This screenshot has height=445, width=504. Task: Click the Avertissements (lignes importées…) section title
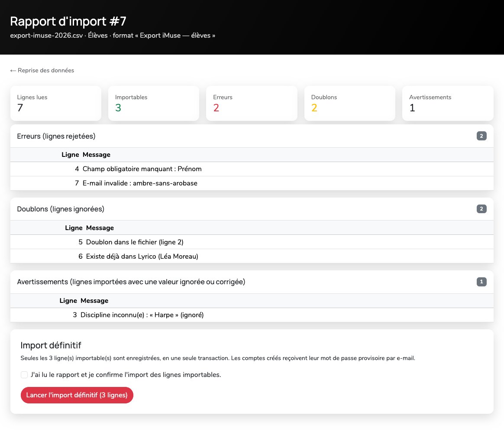coord(131,282)
